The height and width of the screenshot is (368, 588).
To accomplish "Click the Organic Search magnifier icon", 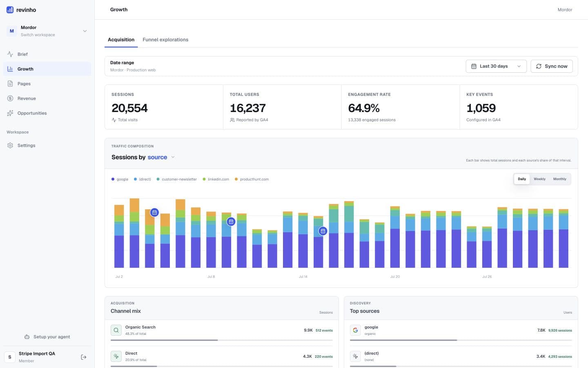I will point(116,330).
